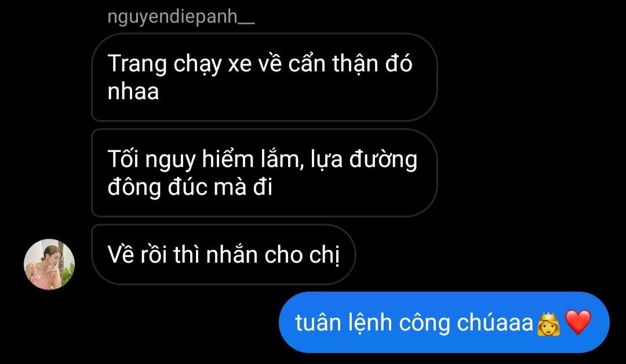The width and height of the screenshot is (626, 364).
Task: Select the "Tối nguy hiểm lắm" message bubble
Action: [264, 172]
